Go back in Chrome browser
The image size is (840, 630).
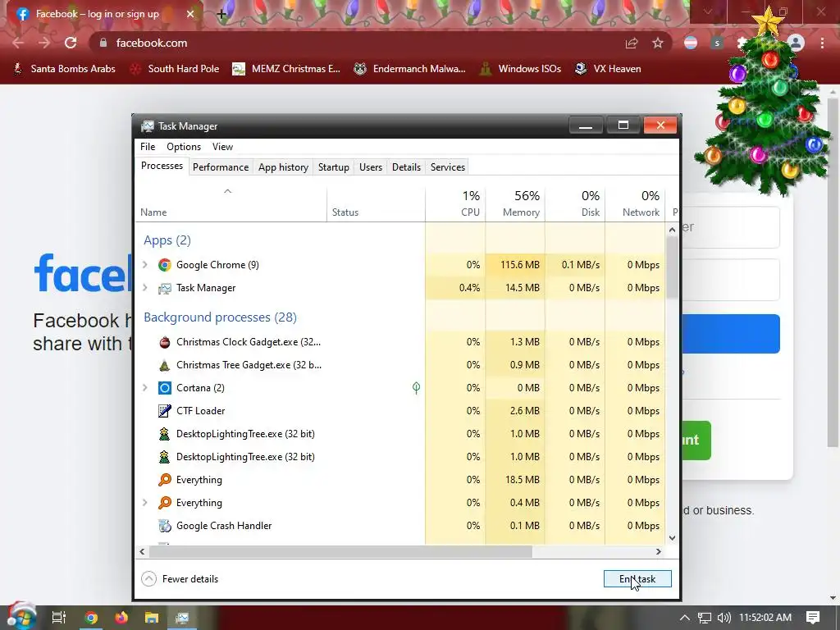coord(18,43)
